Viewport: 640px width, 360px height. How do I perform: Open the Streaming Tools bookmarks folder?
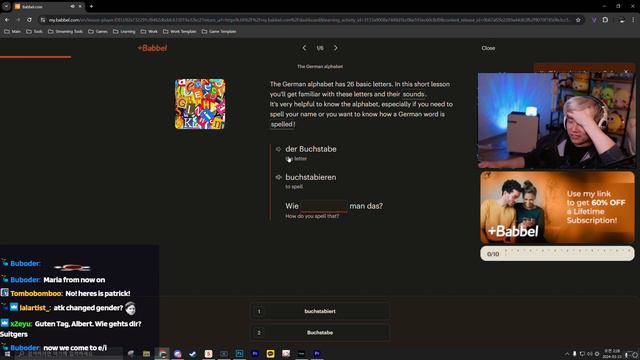(65, 31)
